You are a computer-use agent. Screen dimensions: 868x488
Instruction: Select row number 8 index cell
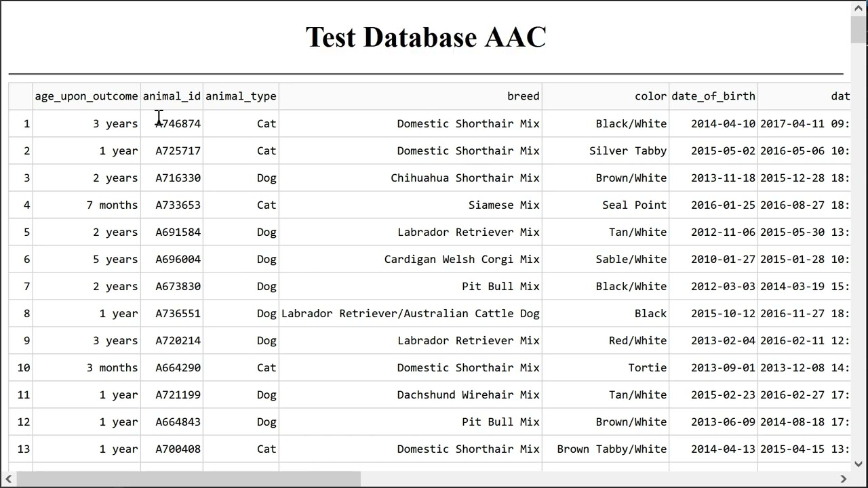[21, 313]
